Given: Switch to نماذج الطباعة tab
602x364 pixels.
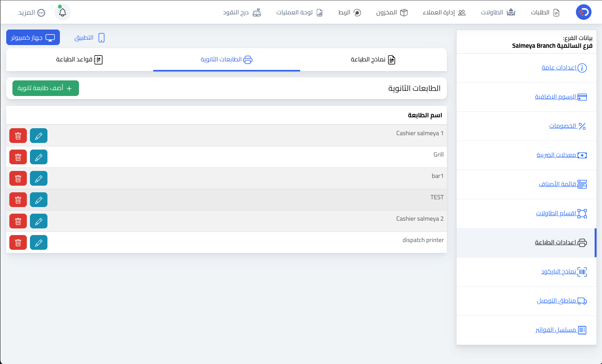Looking at the screenshot, I should click(x=373, y=59).
